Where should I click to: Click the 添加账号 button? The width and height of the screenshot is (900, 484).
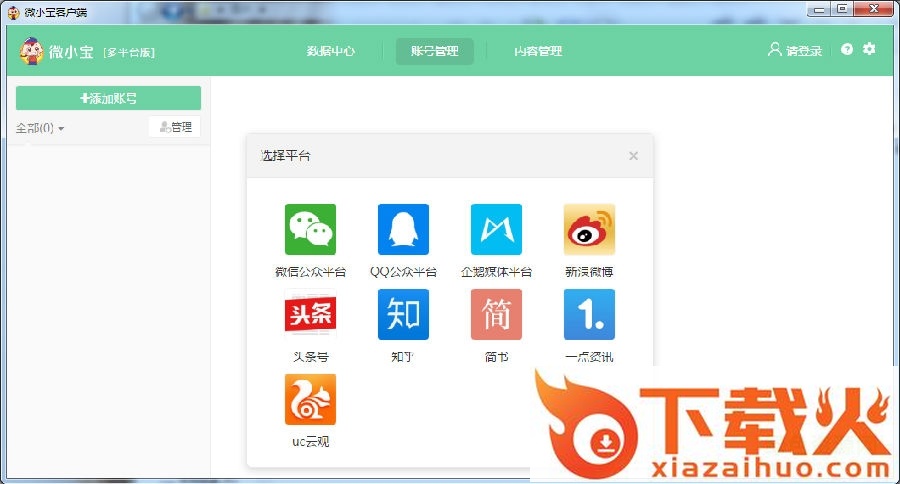coord(108,98)
